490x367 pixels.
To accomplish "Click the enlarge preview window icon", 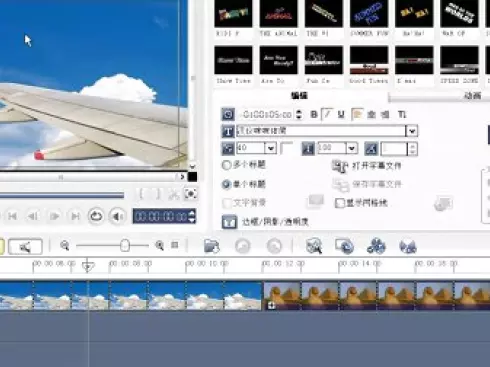I will click(190, 194).
